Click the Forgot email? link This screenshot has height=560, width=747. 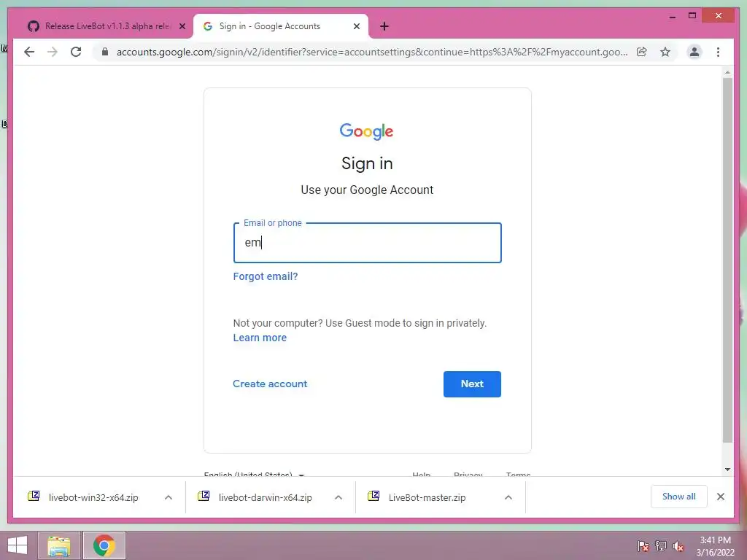(266, 276)
